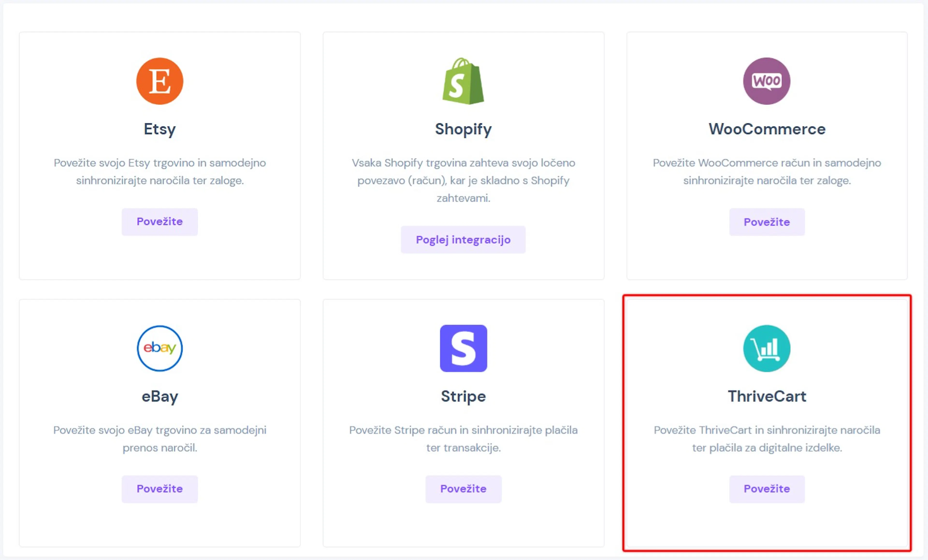Image resolution: width=928 pixels, height=560 pixels.
Task: Click the green Shopify bag icon
Action: pos(463,81)
